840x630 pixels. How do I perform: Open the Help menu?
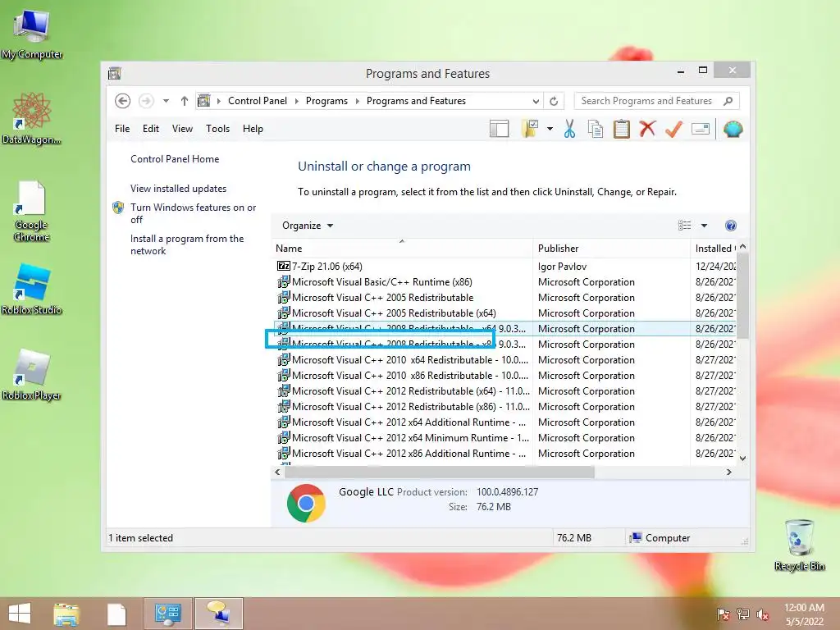(253, 129)
